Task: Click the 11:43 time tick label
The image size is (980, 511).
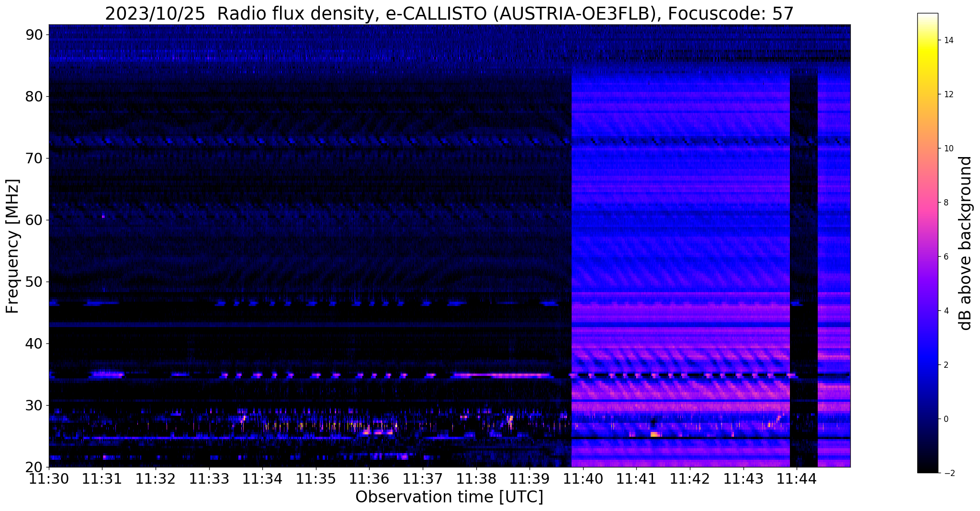Action: tap(743, 478)
